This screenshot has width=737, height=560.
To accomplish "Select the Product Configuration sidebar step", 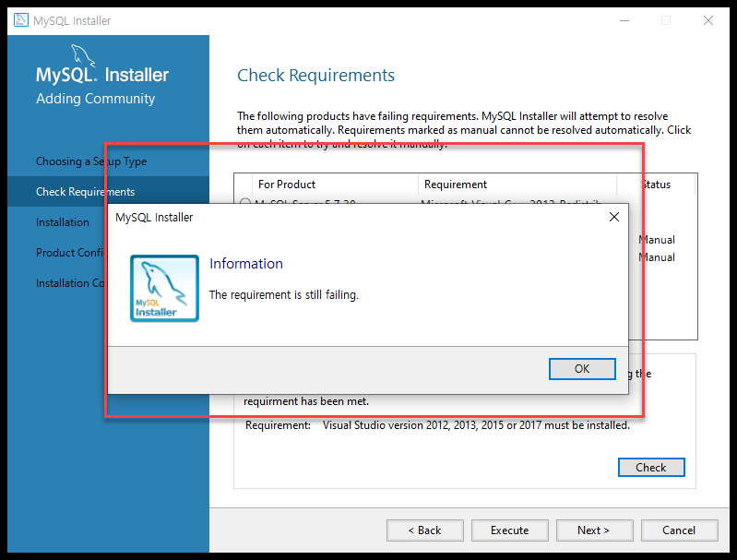I will point(71,253).
